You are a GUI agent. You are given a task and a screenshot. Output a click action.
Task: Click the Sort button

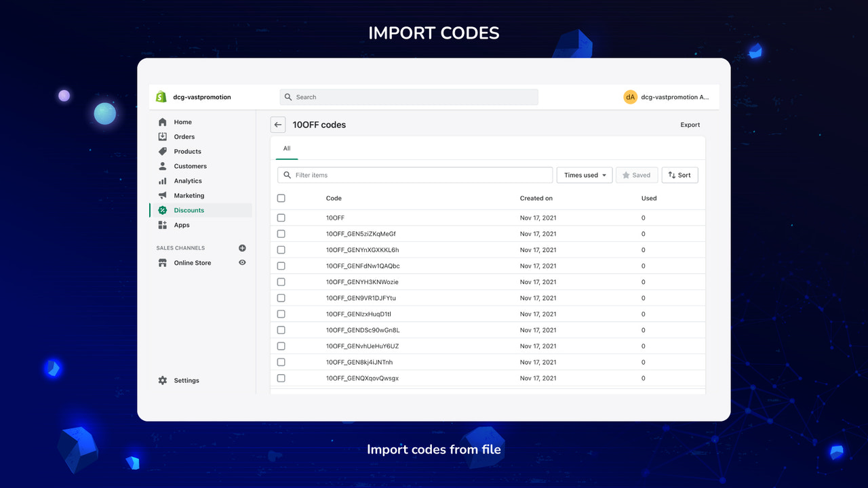point(679,174)
